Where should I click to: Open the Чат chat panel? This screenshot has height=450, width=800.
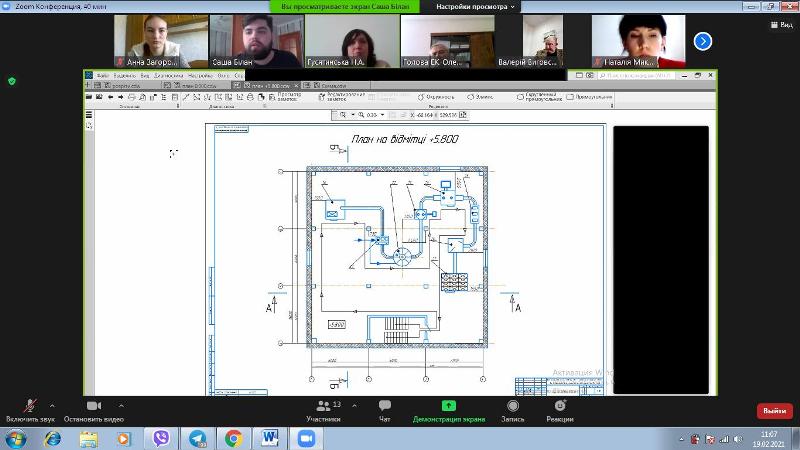click(x=385, y=411)
